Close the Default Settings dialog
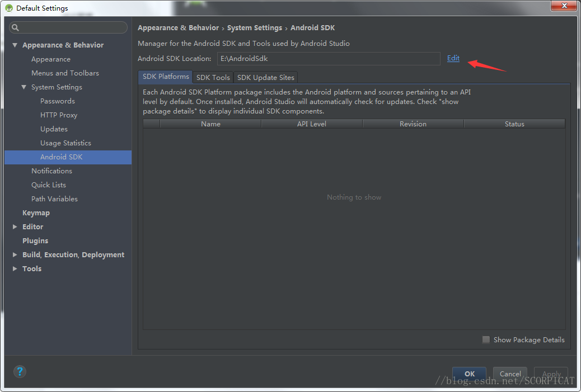Viewport: 581px width, 392px height. click(x=564, y=6)
